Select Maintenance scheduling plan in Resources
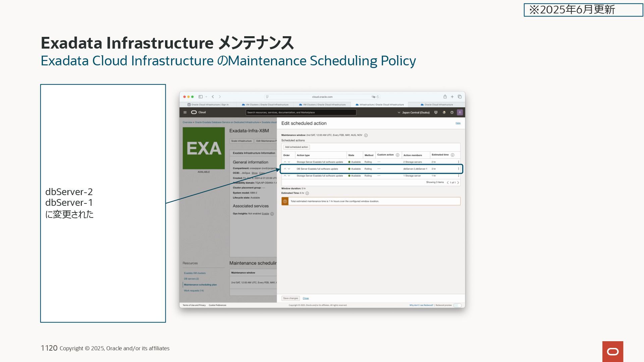The width and height of the screenshot is (644, 362). coord(200,285)
